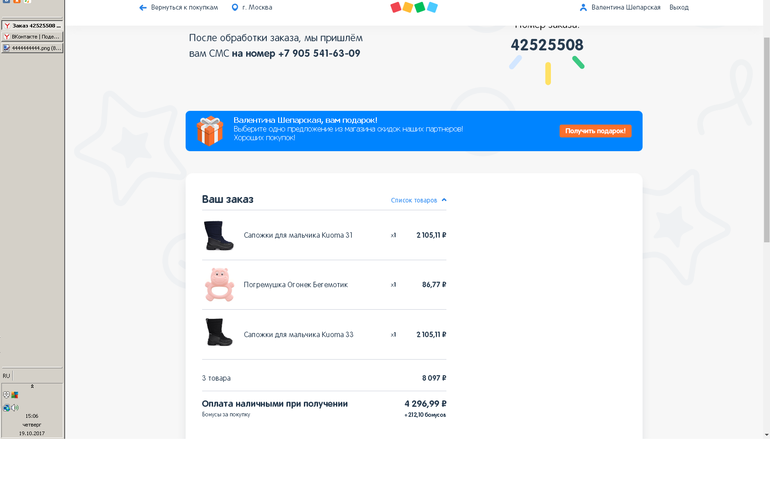Click the volume speaker icon in system tray
The image size is (770, 481).
point(15,407)
